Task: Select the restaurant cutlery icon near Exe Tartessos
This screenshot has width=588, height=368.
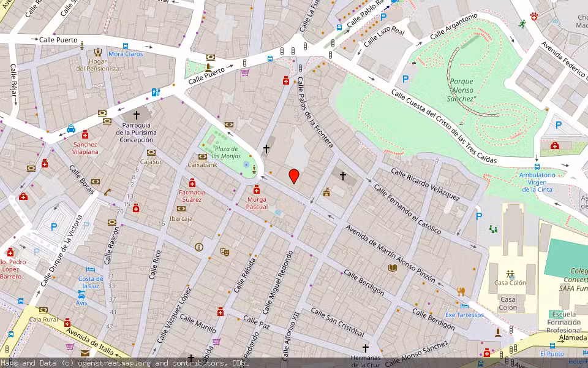Action: (x=461, y=290)
